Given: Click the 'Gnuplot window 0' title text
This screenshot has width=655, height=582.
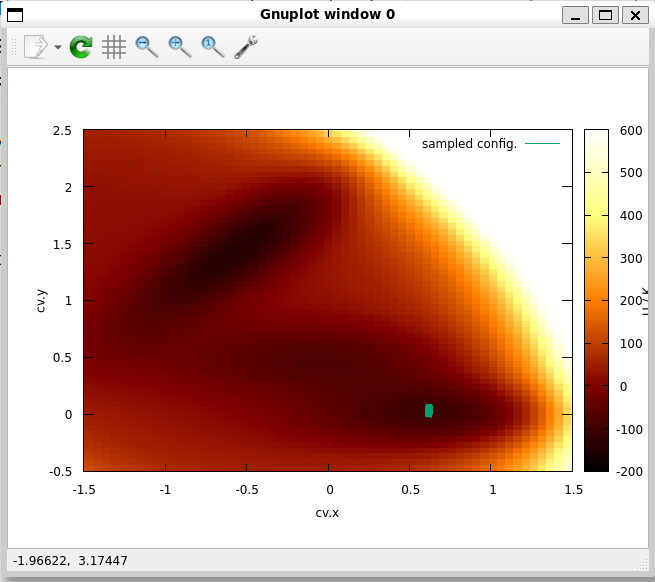Looking at the screenshot, I should pyautogui.click(x=328, y=14).
